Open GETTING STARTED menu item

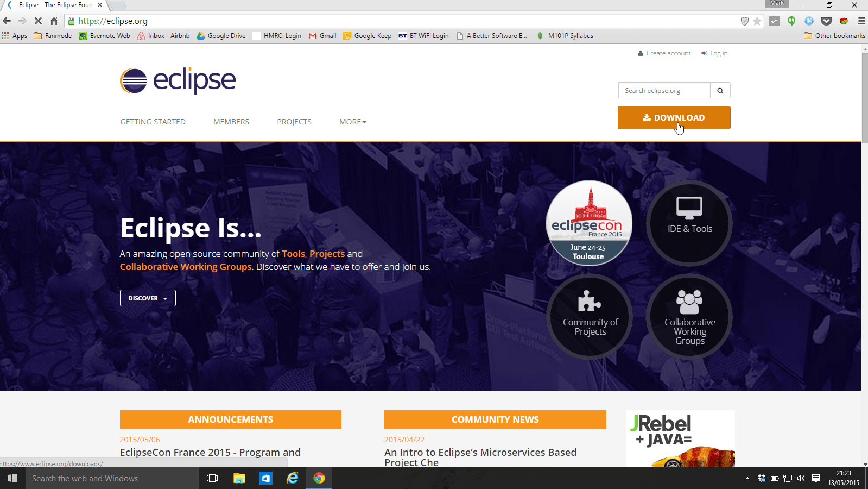[x=153, y=122]
